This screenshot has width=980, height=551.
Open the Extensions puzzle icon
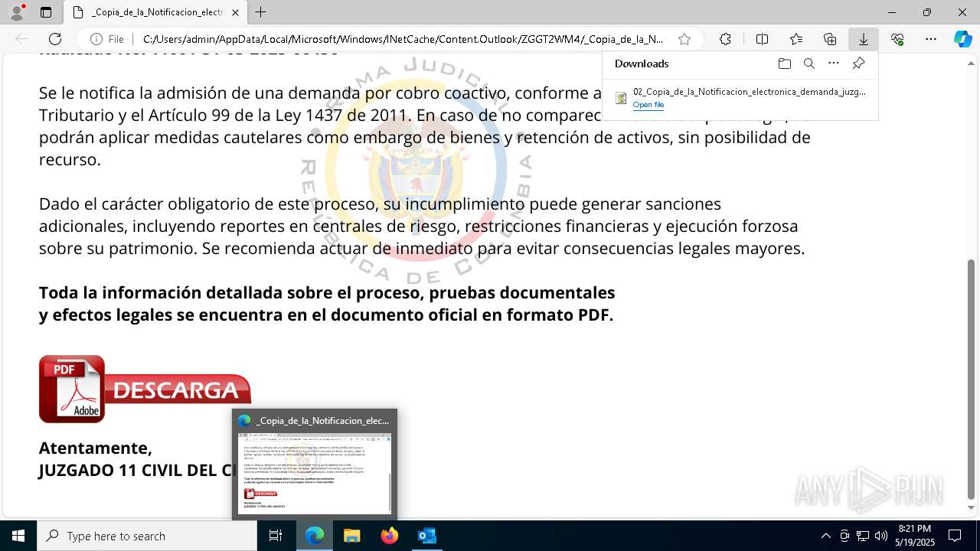point(725,39)
